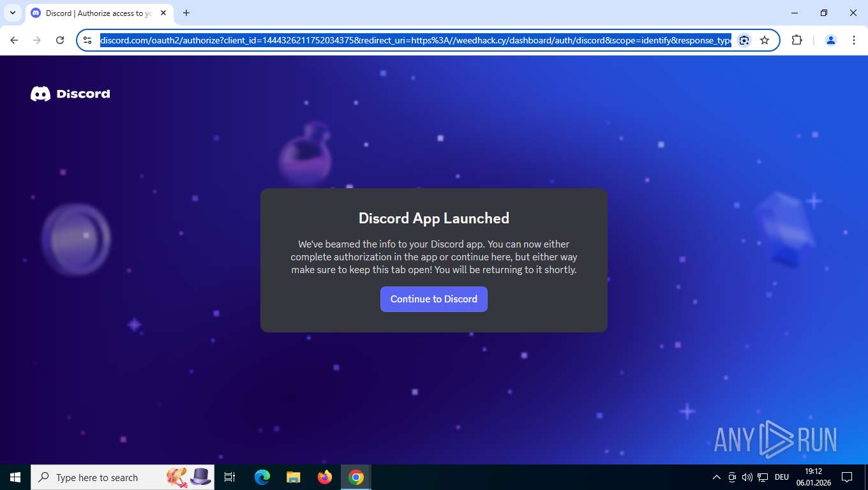Open Task View on taskbar
This screenshot has width=868, height=490.
(230, 477)
